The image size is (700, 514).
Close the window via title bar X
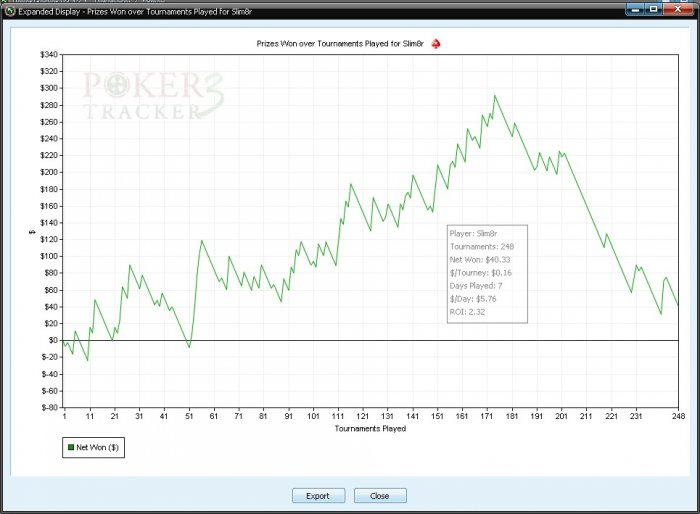pyautogui.click(x=678, y=8)
